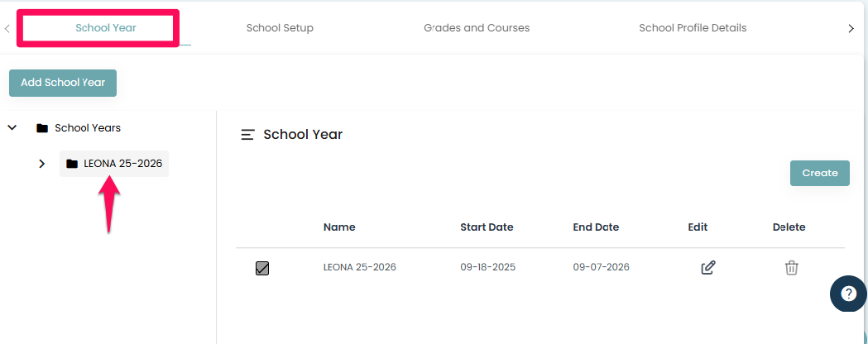
Task: Click the Name column header
Action: (x=339, y=227)
